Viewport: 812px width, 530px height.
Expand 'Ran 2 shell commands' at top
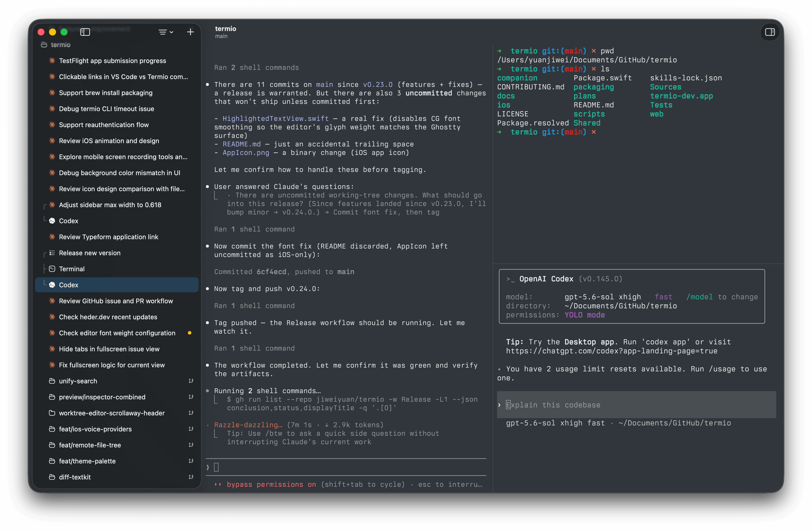point(257,68)
